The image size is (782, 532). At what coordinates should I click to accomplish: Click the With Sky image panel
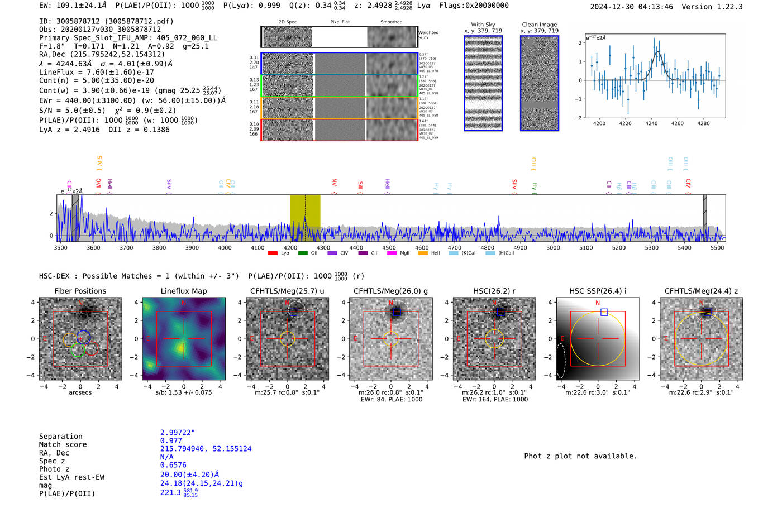coord(483,83)
